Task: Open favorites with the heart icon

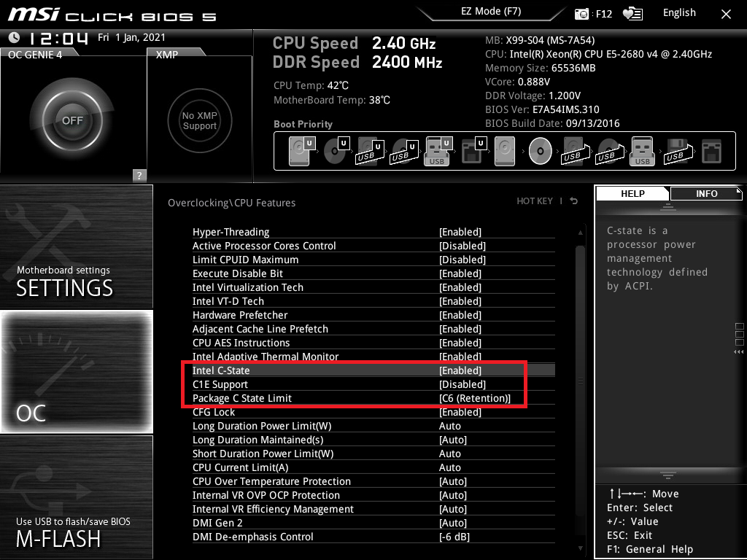Action: [632, 14]
